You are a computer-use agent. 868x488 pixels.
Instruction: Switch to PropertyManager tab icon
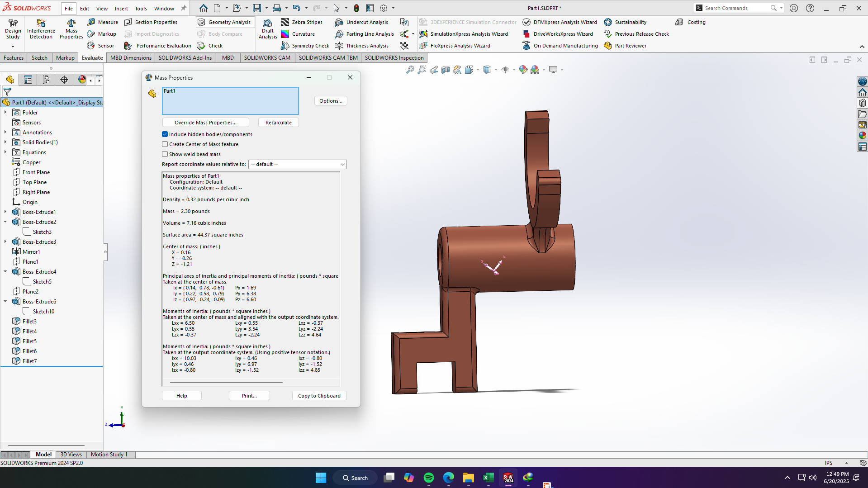[28, 80]
